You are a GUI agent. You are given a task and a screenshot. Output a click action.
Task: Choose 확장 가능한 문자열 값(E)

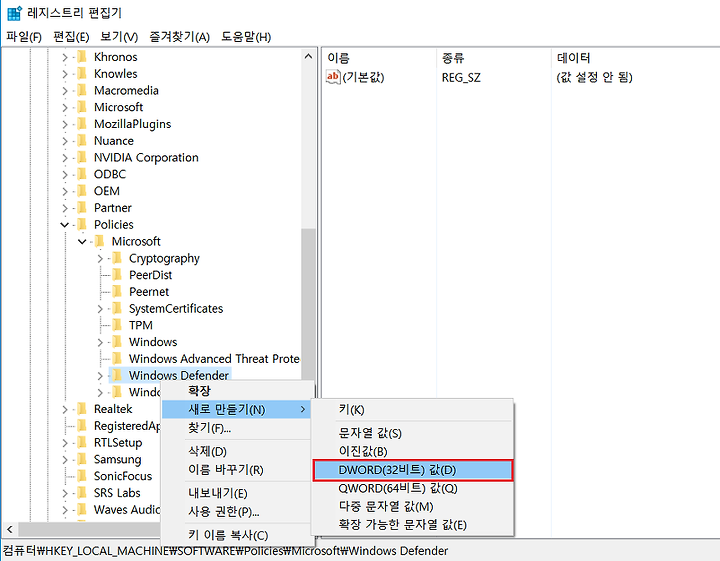[x=412, y=524]
